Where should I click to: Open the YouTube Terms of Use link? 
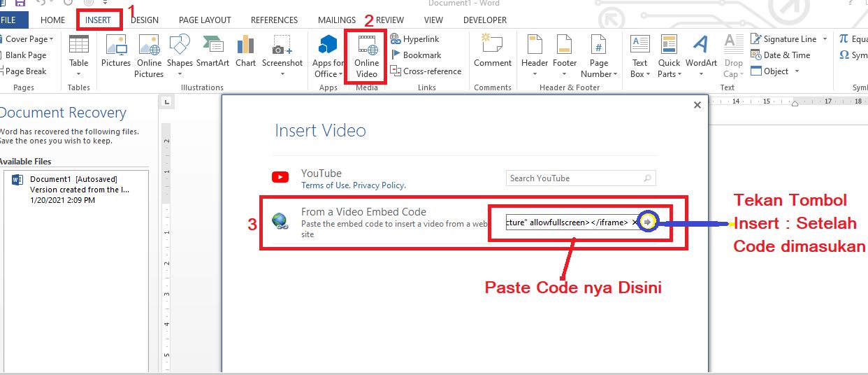pyautogui.click(x=325, y=185)
